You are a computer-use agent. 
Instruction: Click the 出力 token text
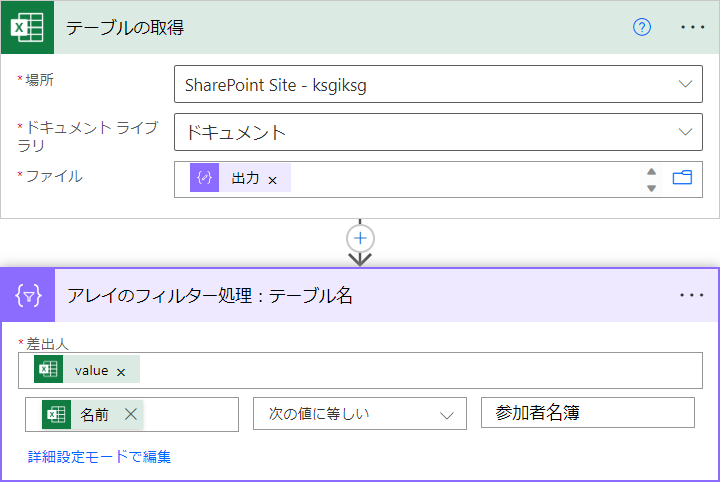coord(245,178)
